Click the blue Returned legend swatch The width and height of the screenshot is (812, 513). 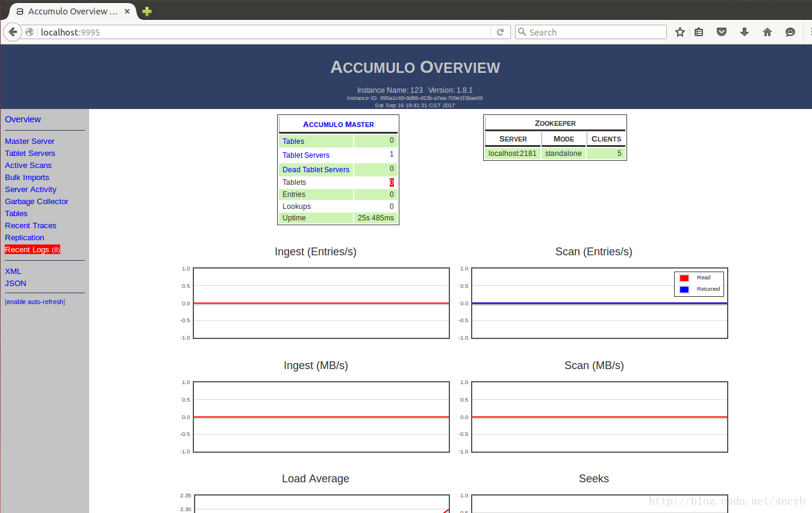[x=684, y=289]
